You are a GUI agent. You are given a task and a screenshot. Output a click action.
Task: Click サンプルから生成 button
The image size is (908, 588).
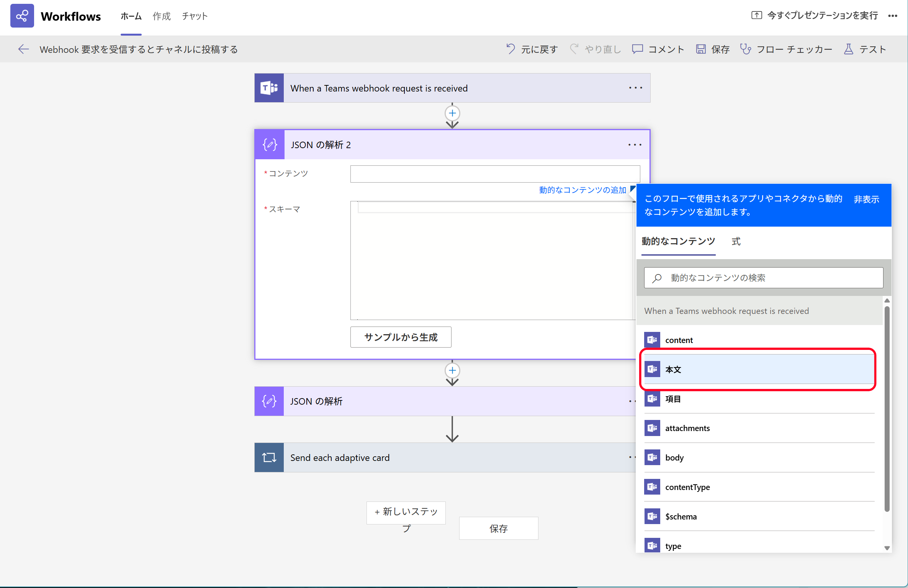click(x=401, y=337)
